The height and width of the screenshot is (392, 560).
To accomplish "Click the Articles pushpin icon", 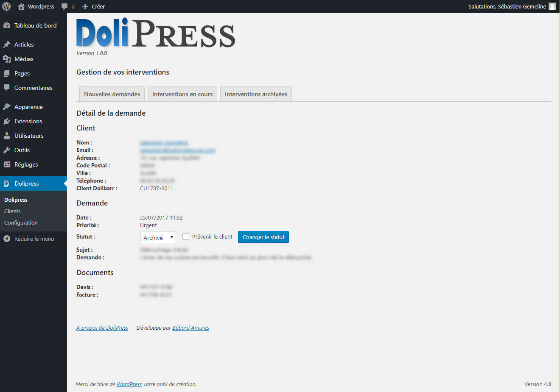I will tap(7, 44).
